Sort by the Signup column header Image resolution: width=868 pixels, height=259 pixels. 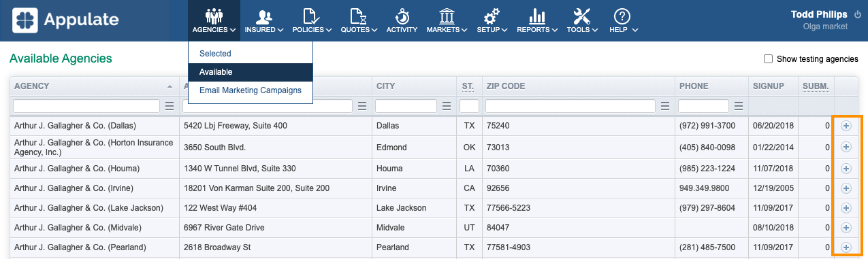773,86
